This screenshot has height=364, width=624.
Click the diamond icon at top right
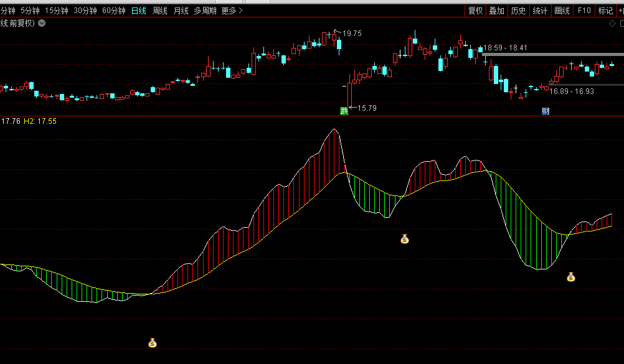point(612,24)
